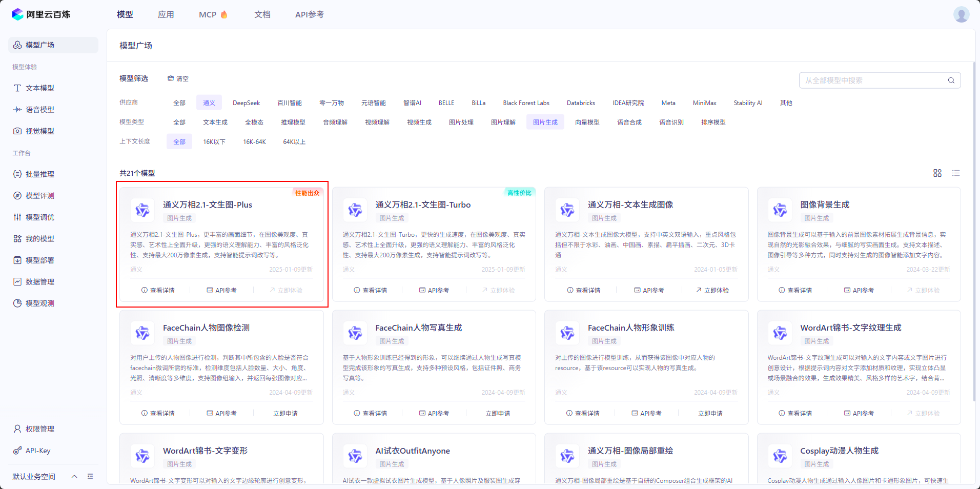
Task: Click the page vertical scrollbar
Action: [974, 231]
